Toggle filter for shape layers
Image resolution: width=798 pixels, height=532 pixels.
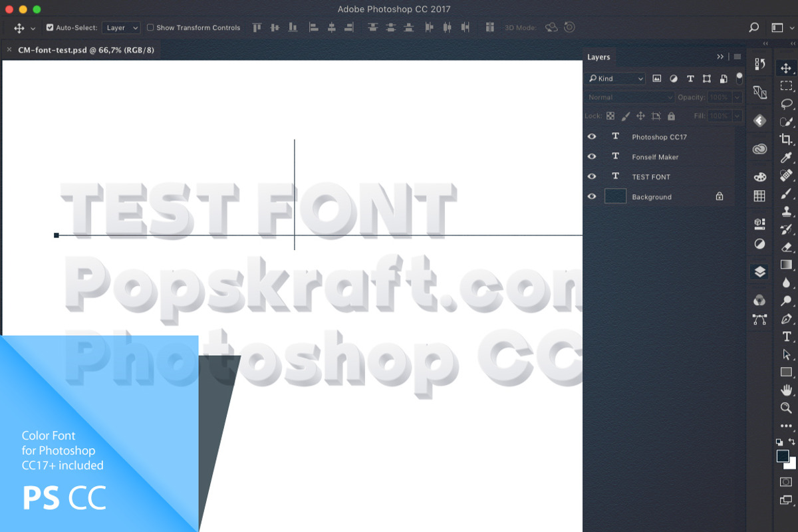707,78
